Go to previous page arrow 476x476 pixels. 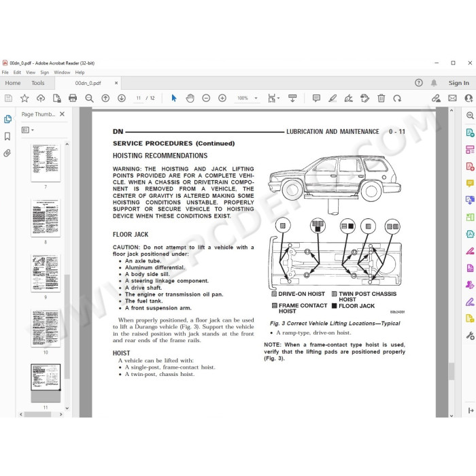pos(105,98)
